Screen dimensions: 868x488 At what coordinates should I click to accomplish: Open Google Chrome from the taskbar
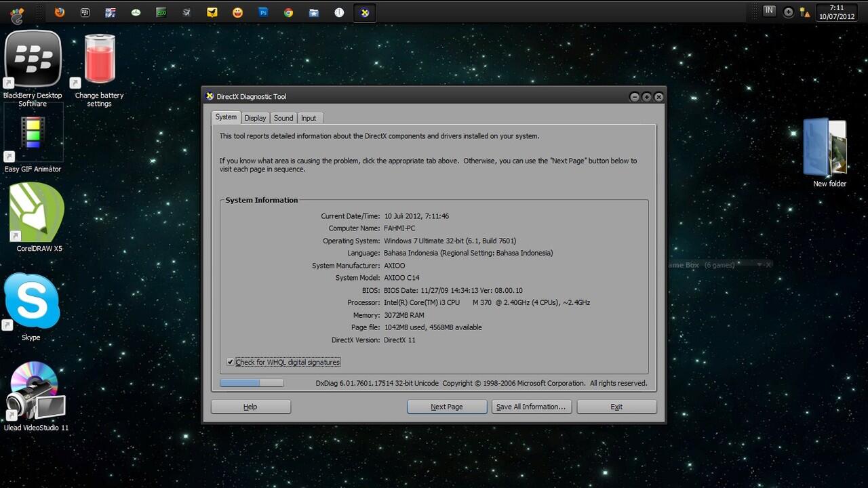(288, 12)
